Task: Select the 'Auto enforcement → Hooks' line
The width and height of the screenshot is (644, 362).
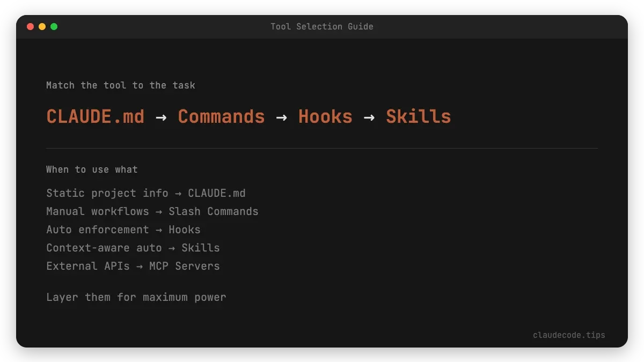Action: 123,230
